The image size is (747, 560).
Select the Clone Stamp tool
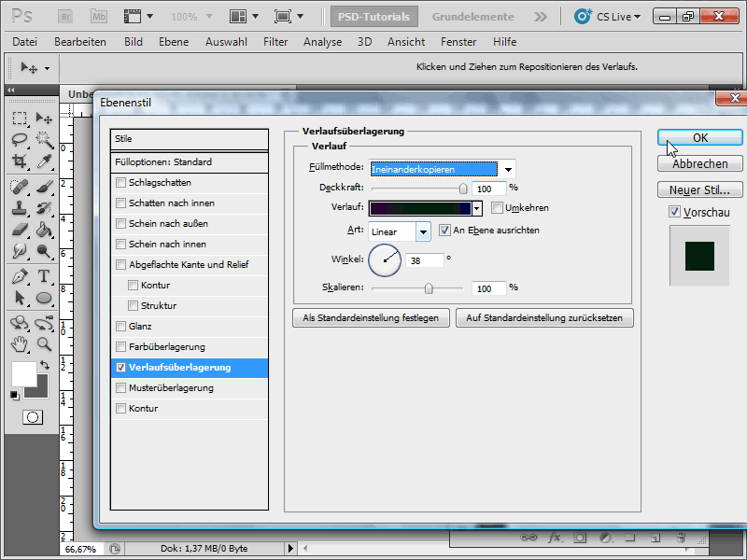pos(20,208)
